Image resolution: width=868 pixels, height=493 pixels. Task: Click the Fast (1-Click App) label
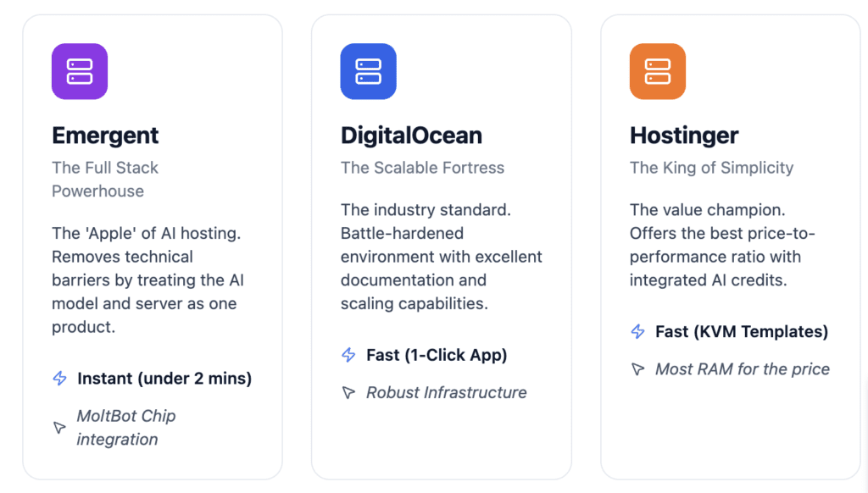(437, 355)
